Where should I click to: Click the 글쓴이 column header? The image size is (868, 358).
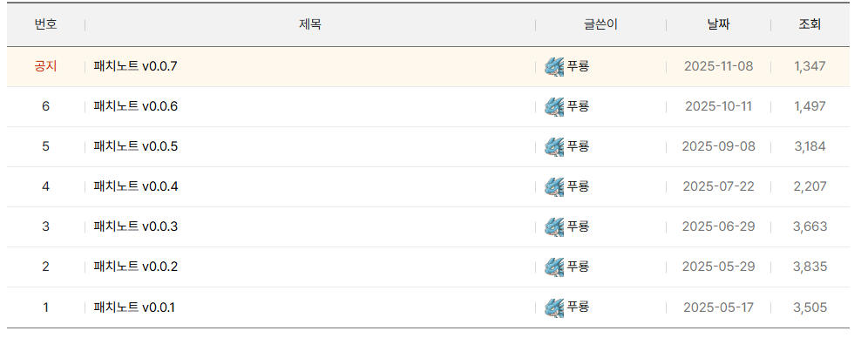[600, 24]
